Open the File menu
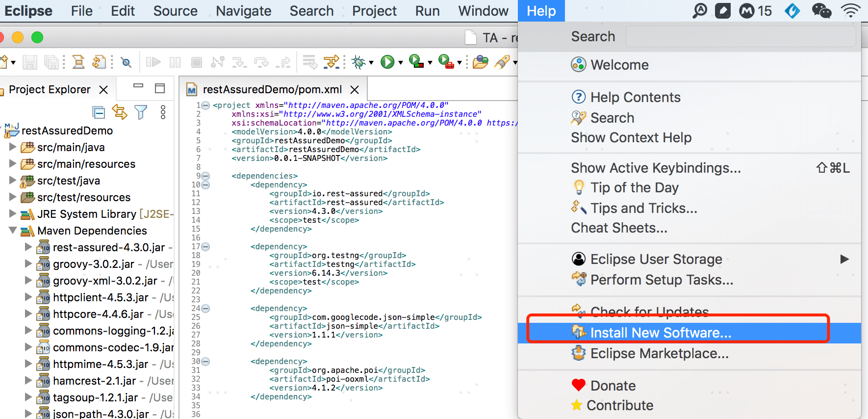Viewport: 868px width, 419px height. pos(81,11)
